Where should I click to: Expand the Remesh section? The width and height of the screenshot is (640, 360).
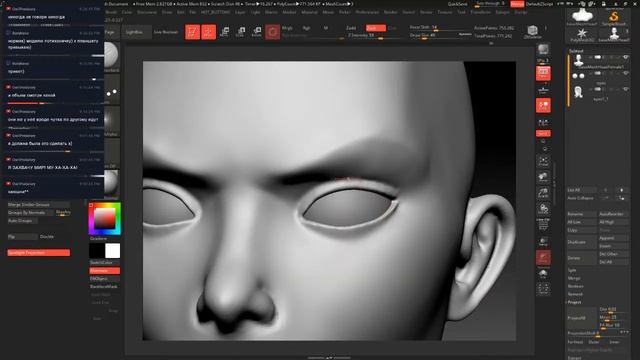[575, 294]
